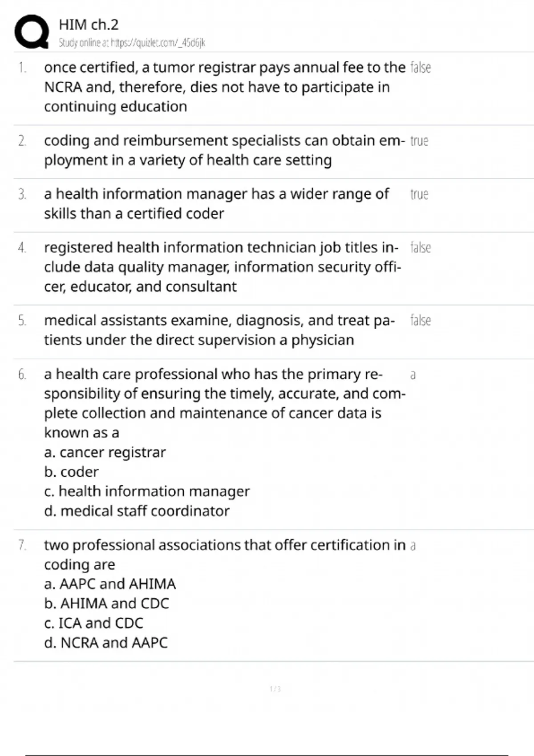The width and height of the screenshot is (534, 756).
Task: Click the 'true' answer for question 2
Action: point(419,141)
